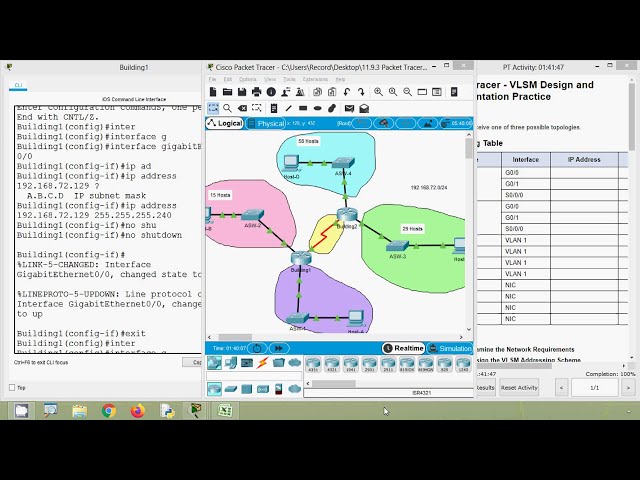The width and height of the screenshot is (640, 480).
Task: Switch to the Logical workspace view
Action: click(225, 123)
